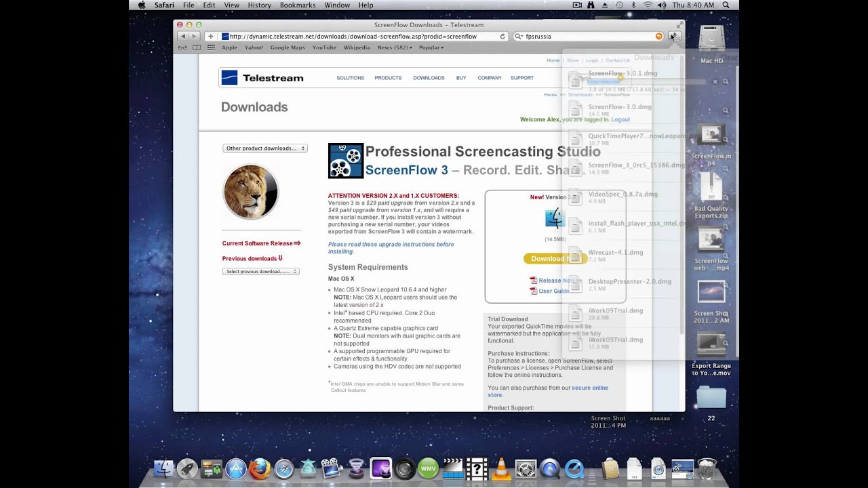Open Select previous download dropdown
The height and width of the screenshot is (488, 868).
[261, 271]
